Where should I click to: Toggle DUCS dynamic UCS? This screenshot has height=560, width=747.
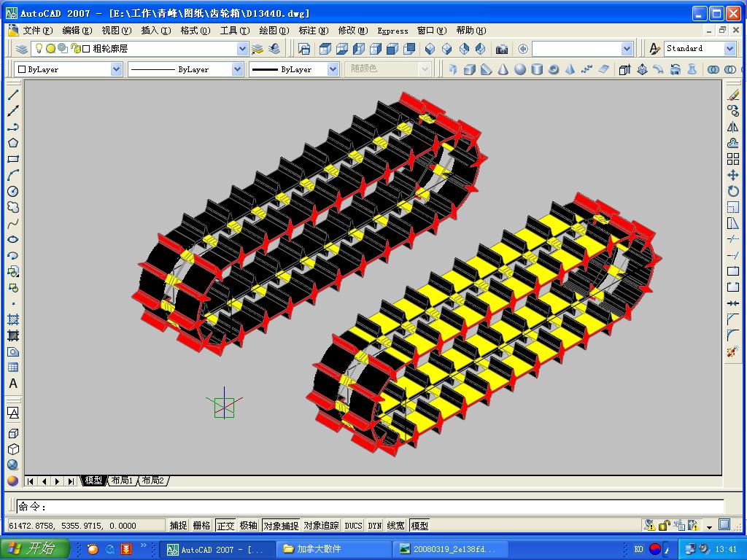pos(354,525)
